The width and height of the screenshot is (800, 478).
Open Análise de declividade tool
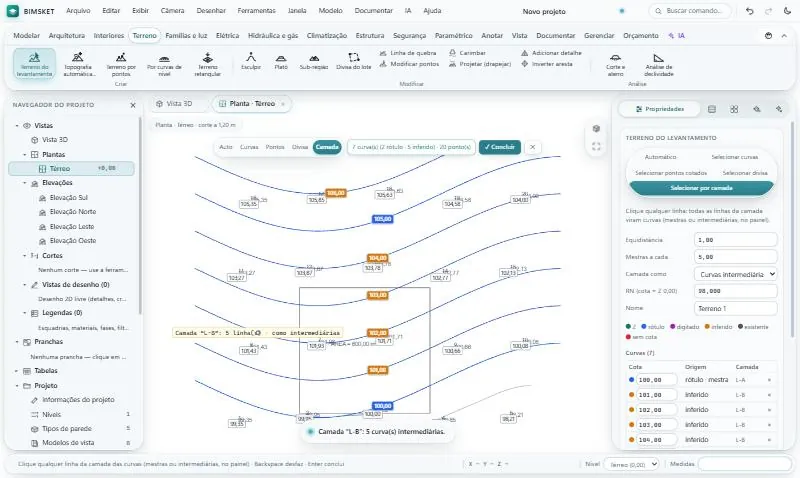click(659, 64)
